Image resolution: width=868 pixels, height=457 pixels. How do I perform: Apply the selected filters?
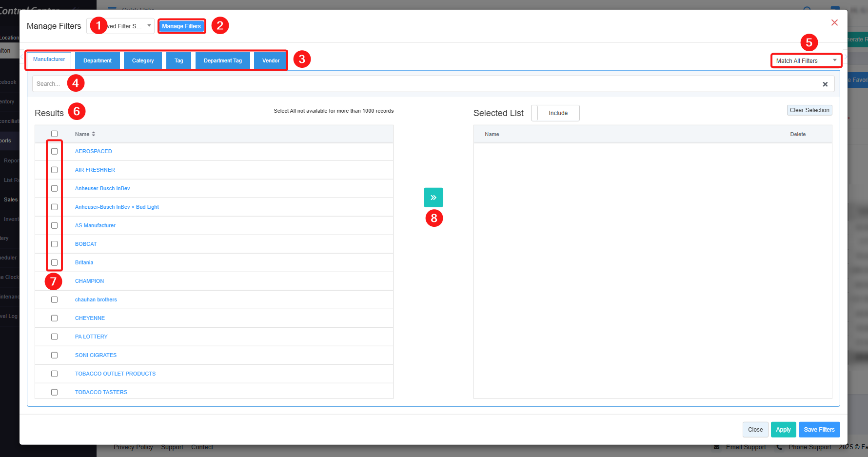tap(783, 430)
